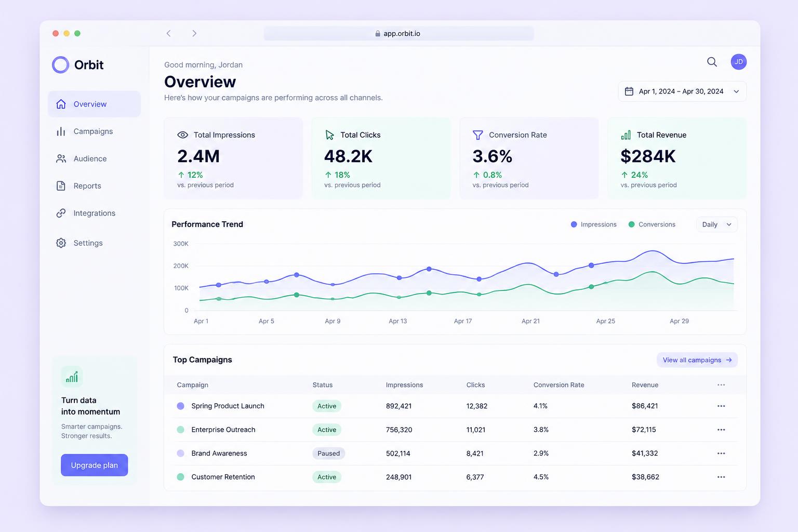Click the bar chart icon on Total Revenue

pos(626,135)
